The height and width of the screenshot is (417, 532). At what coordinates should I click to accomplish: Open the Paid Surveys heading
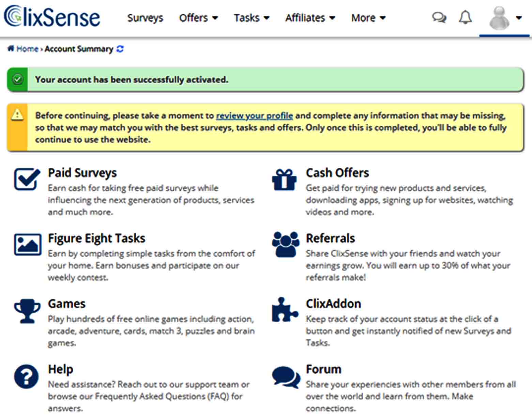pos(82,173)
